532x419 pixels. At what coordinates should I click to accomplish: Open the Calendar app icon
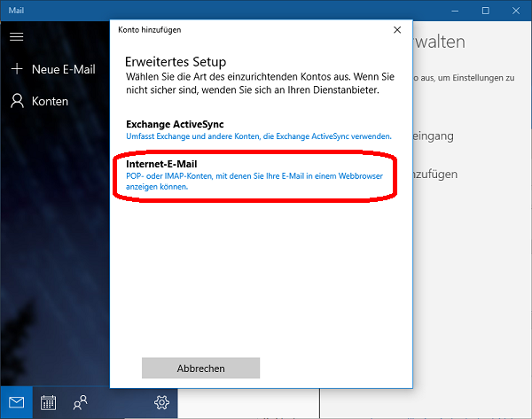coord(49,402)
